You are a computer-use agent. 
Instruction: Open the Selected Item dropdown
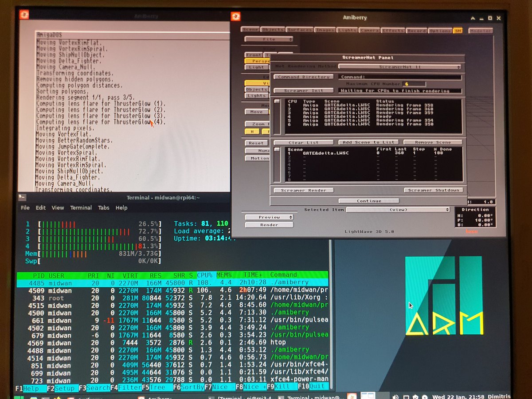coord(398,209)
